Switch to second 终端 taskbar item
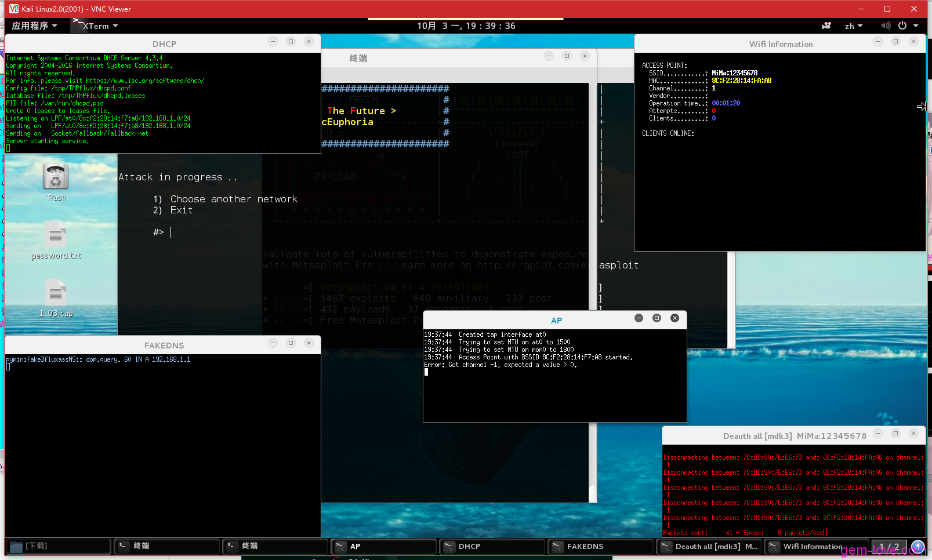The image size is (932, 560). [x=275, y=546]
